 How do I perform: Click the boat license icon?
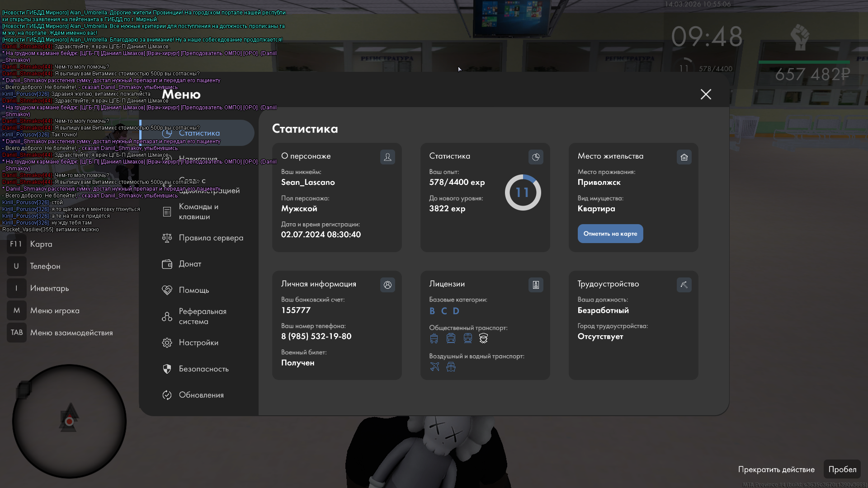pyautogui.click(x=451, y=367)
